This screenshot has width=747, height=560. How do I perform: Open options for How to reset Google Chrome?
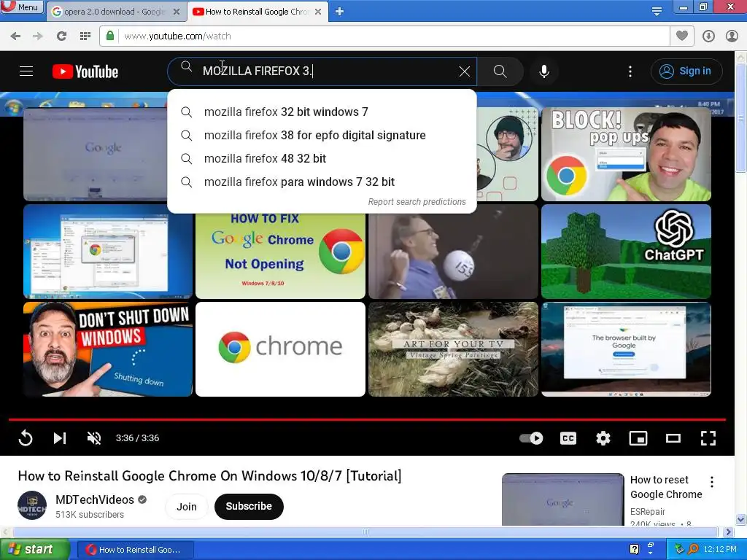[x=712, y=482]
